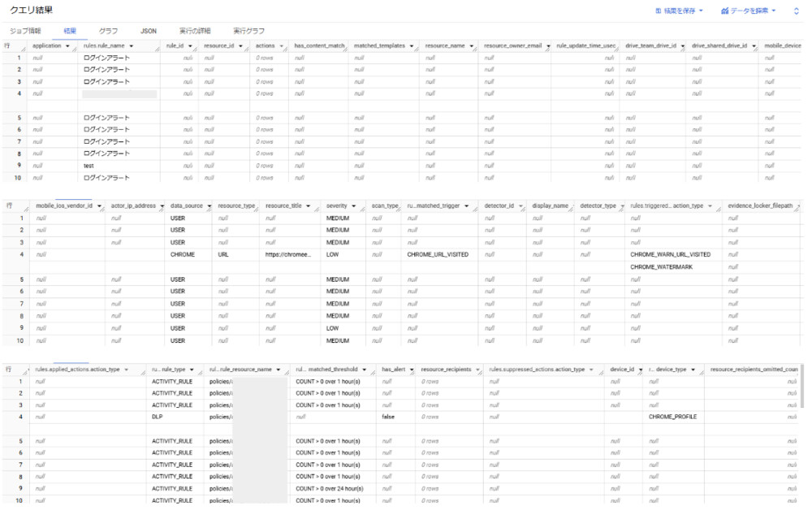This screenshot has height=515, width=812.
Task: Select the DLP rule type cell
Action: (x=157, y=417)
